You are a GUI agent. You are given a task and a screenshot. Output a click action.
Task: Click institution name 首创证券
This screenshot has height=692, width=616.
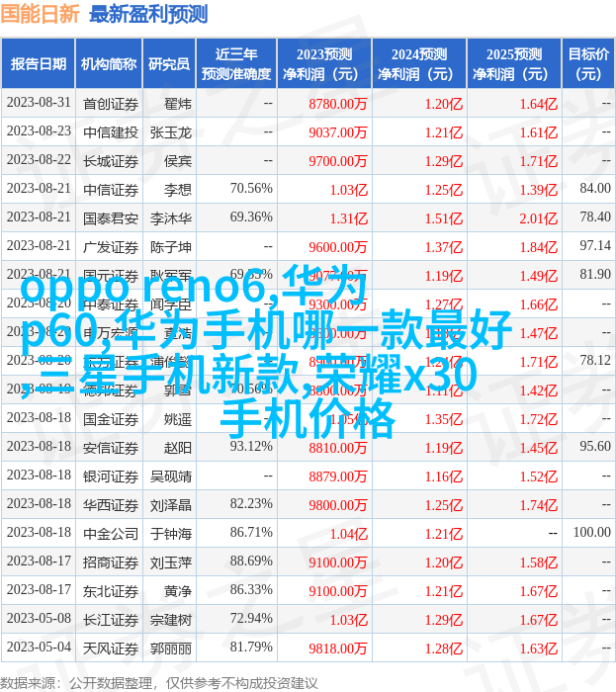(x=111, y=104)
